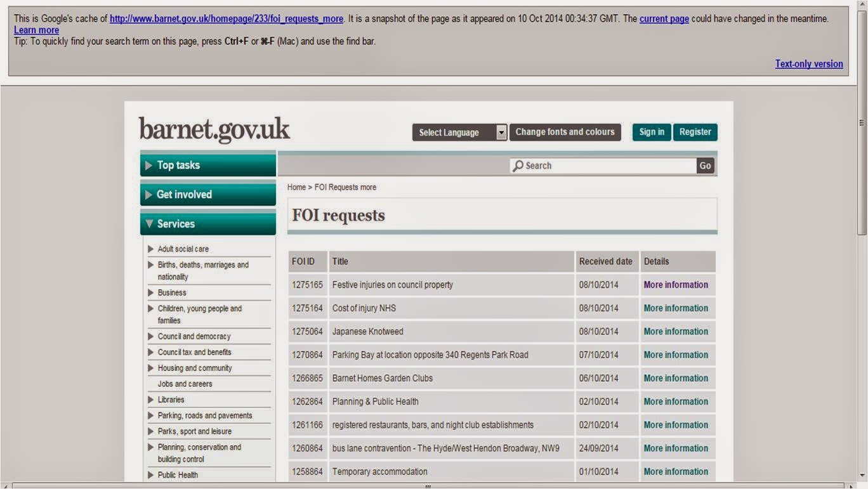Expand Council tax and benefits arrow
This screenshot has height=489, width=868.
[151, 352]
